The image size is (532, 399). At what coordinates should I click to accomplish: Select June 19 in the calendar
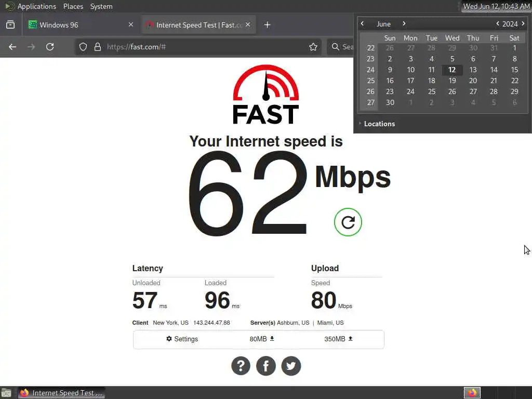[x=452, y=81]
